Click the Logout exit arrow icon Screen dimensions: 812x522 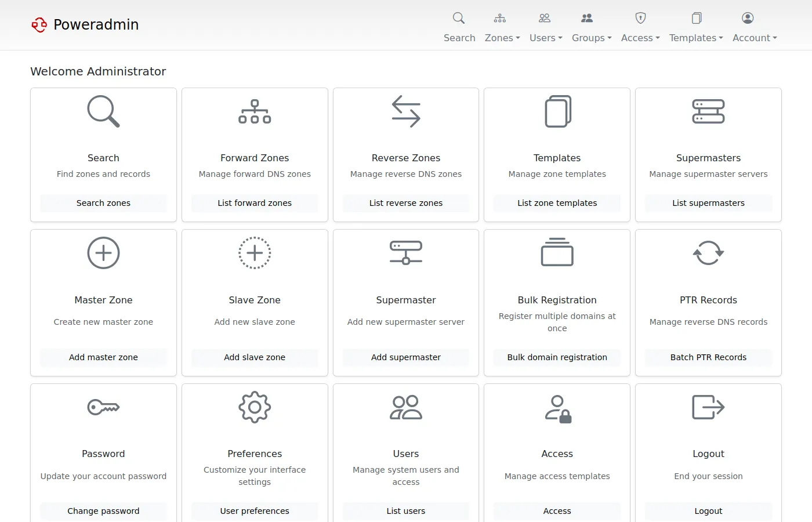point(708,407)
